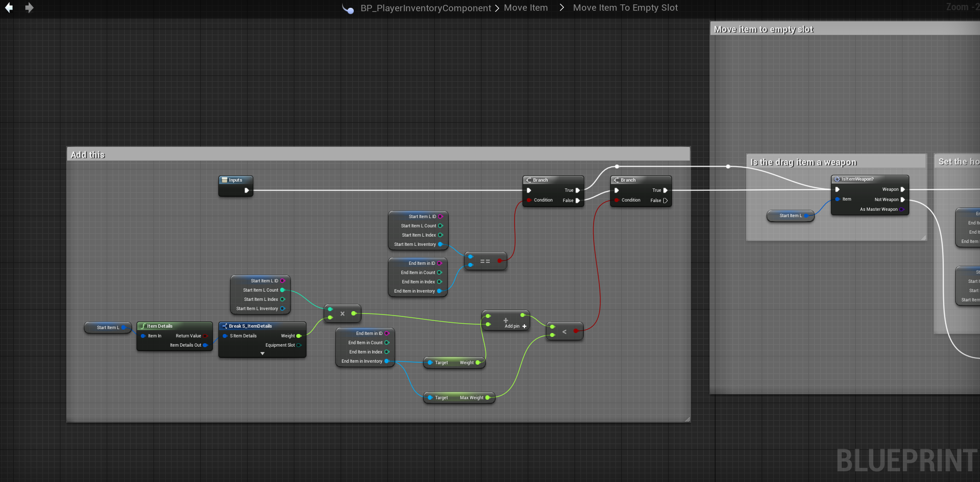Click the back navigation arrow

(x=9, y=8)
